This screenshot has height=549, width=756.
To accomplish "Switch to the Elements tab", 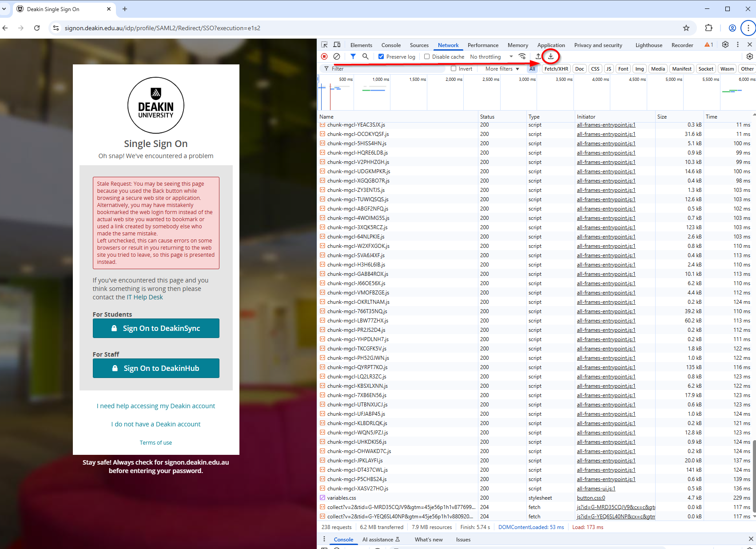I will pyautogui.click(x=361, y=45).
